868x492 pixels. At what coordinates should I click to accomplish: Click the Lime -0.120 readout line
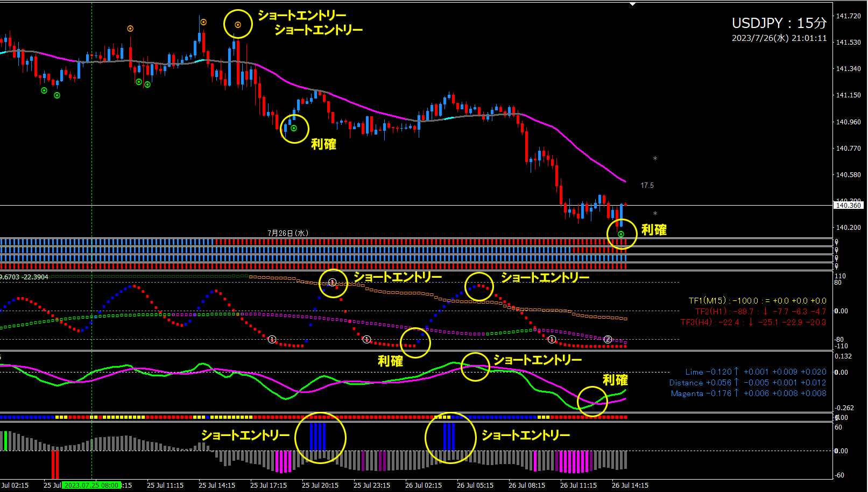(x=756, y=371)
